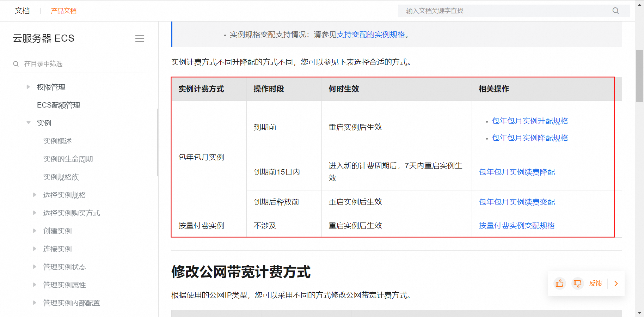Expand the 管理实例内部配置 arrow
The image size is (644, 317).
tap(35, 303)
